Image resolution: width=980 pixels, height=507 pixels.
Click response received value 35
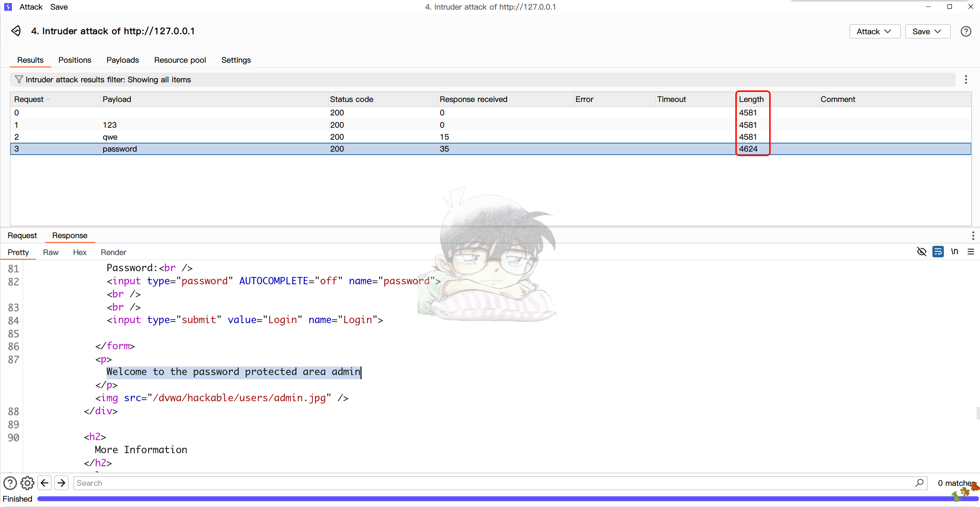444,149
